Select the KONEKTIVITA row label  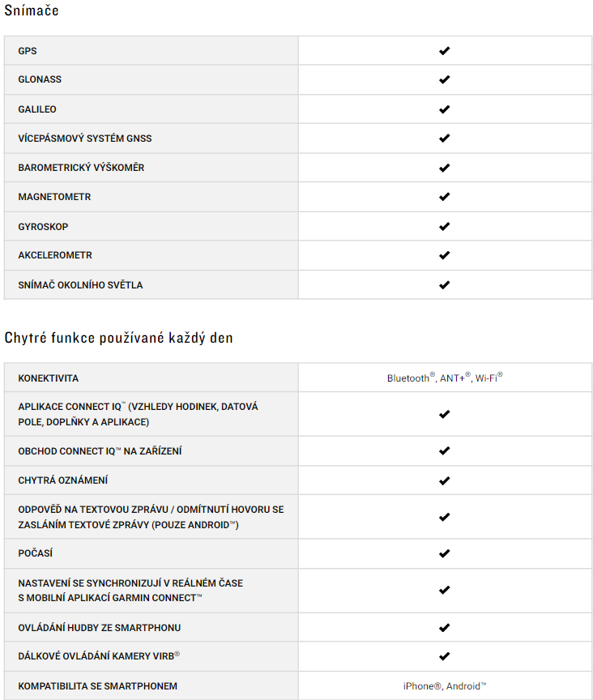(49, 378)
